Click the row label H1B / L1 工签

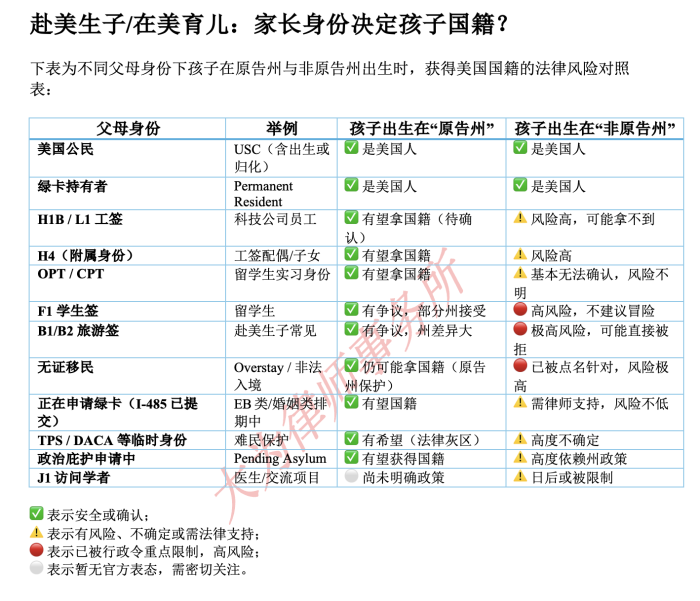(x=80, y=219)
